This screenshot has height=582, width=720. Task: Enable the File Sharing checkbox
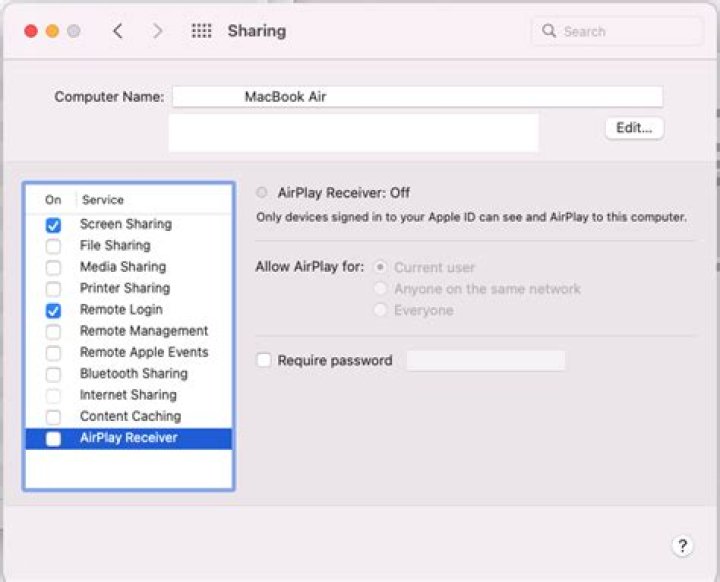53,246
